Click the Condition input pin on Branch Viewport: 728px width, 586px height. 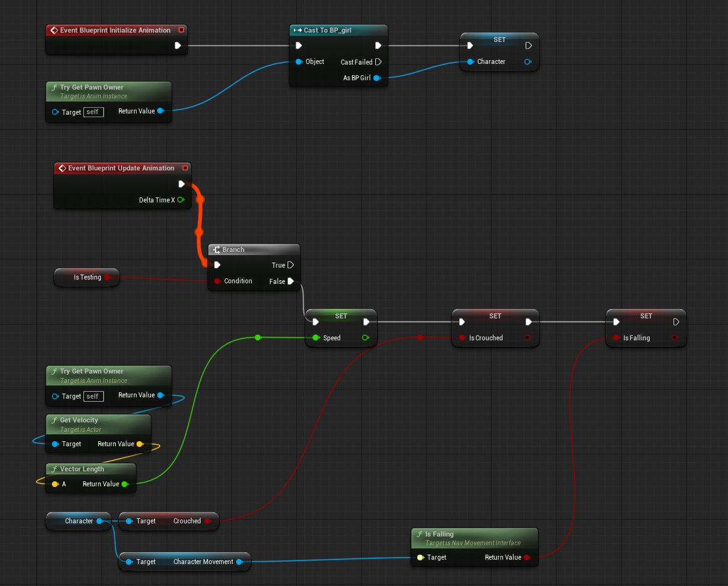217,281
